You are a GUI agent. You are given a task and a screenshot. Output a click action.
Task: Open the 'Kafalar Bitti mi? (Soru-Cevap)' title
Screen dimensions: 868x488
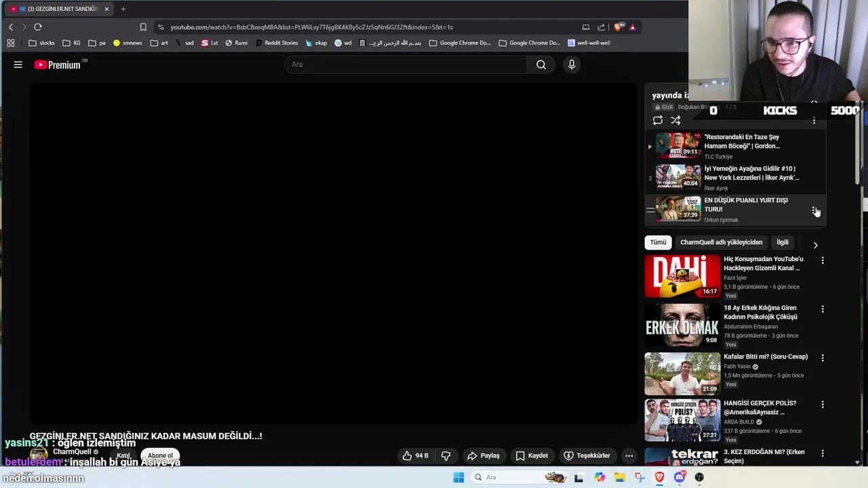point(766,357)
